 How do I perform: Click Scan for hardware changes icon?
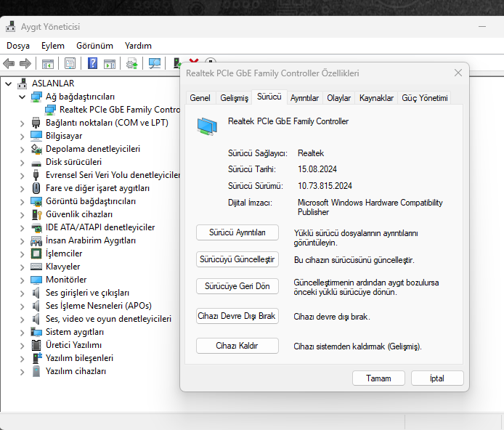(x=155, y=63)
